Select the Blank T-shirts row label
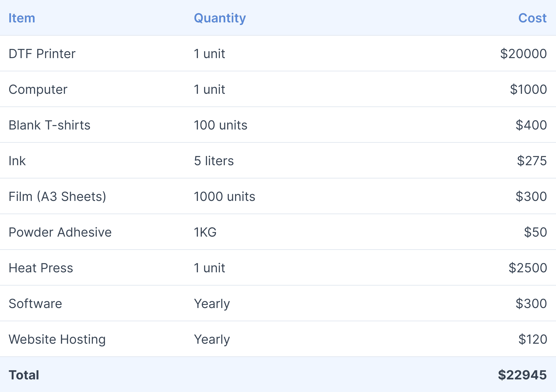This screenshot has width=556, height=392. point(49,125)
